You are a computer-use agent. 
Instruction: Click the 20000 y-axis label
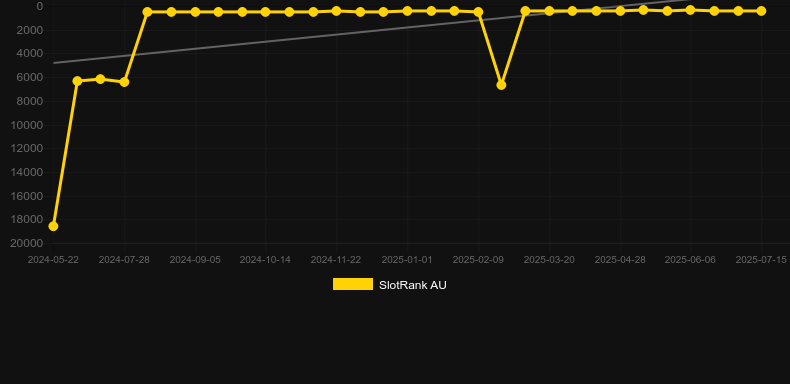tap(27, 243)
